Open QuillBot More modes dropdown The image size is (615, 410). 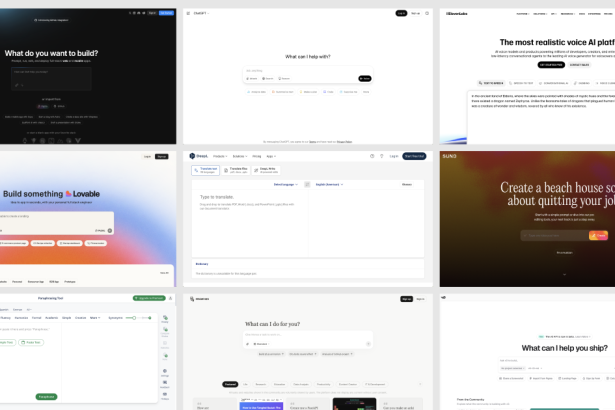[95, 318]
